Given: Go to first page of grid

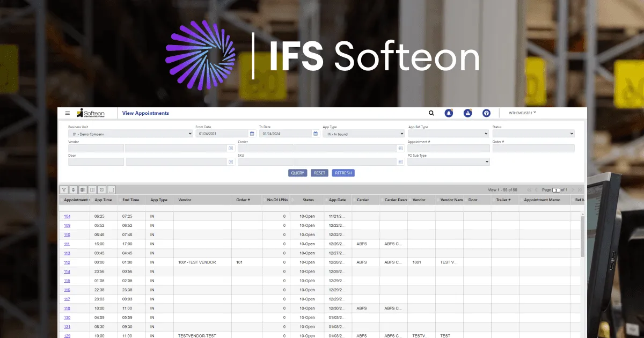Looking at the screenshot, I should coord(530,190).
